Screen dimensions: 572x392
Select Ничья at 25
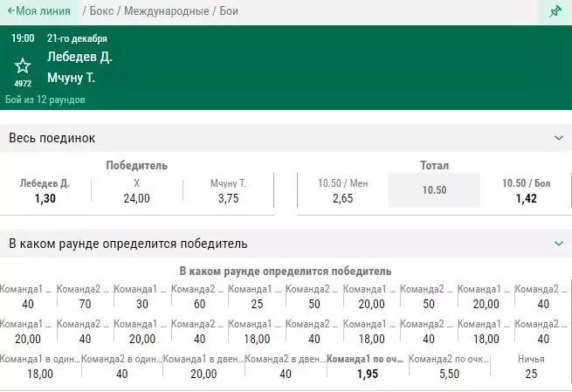pos(531,367)
